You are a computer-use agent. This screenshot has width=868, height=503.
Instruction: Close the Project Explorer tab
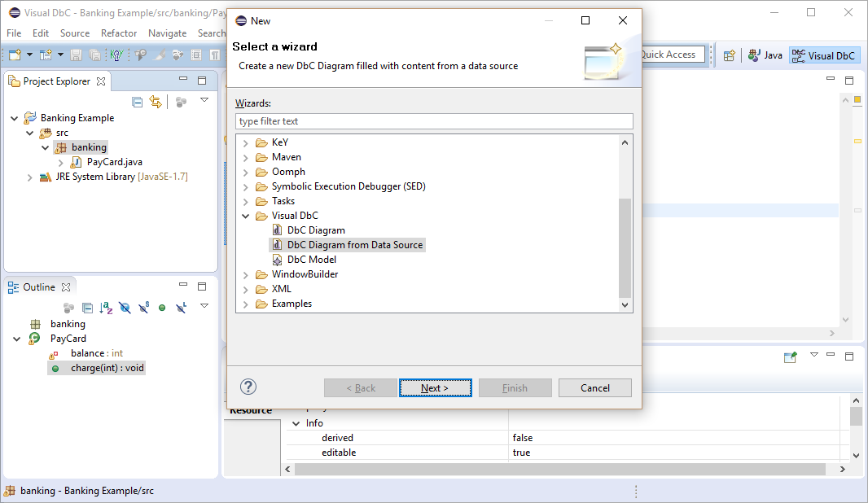(101, 81)
